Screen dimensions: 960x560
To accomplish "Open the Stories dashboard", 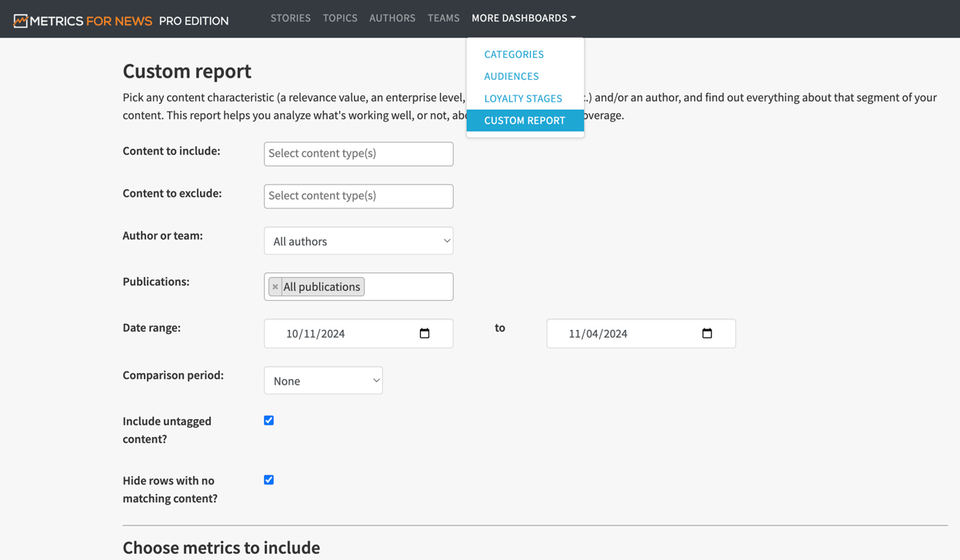I will (291, 18).
